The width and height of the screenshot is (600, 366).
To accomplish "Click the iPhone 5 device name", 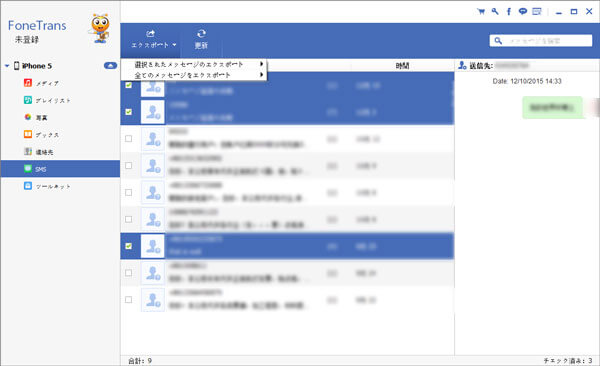I will (37, 66).
